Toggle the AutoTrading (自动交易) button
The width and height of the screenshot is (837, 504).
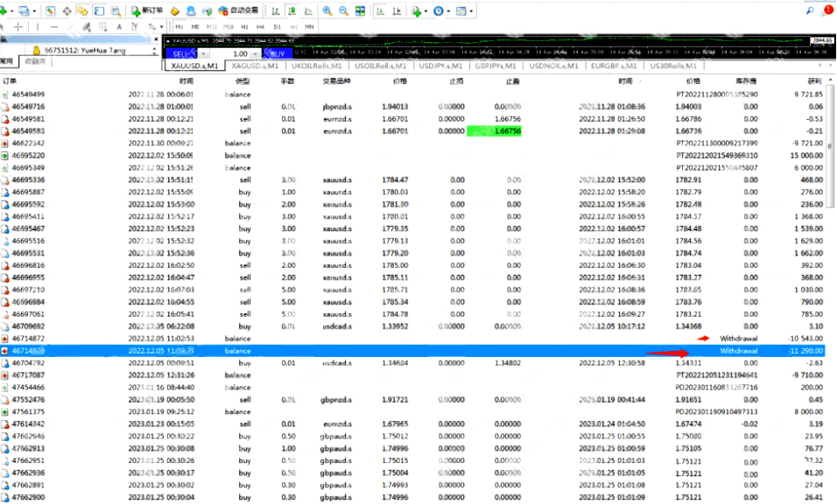click(238, 10)
